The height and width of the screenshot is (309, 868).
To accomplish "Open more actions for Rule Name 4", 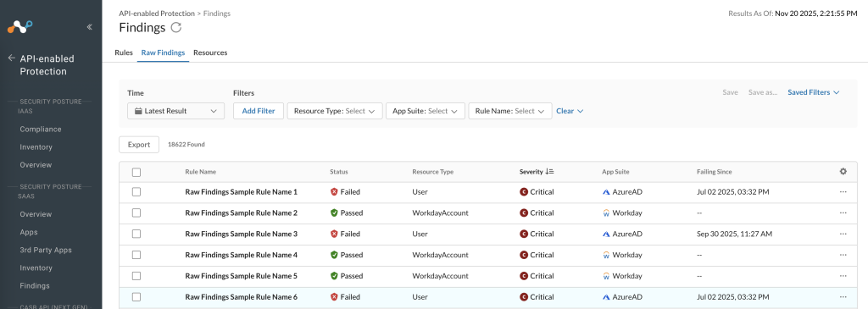I will pyautogui.click(x=843, y=255).
